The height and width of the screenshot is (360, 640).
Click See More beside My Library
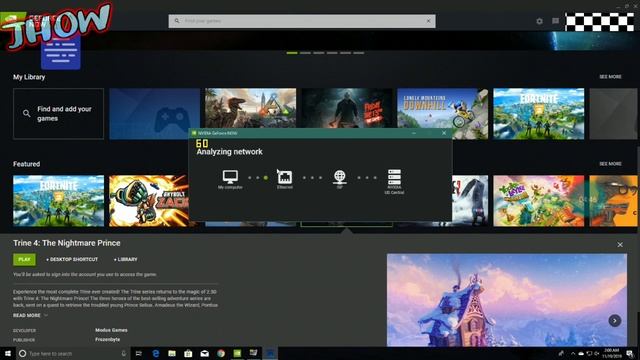pos(610,77)
